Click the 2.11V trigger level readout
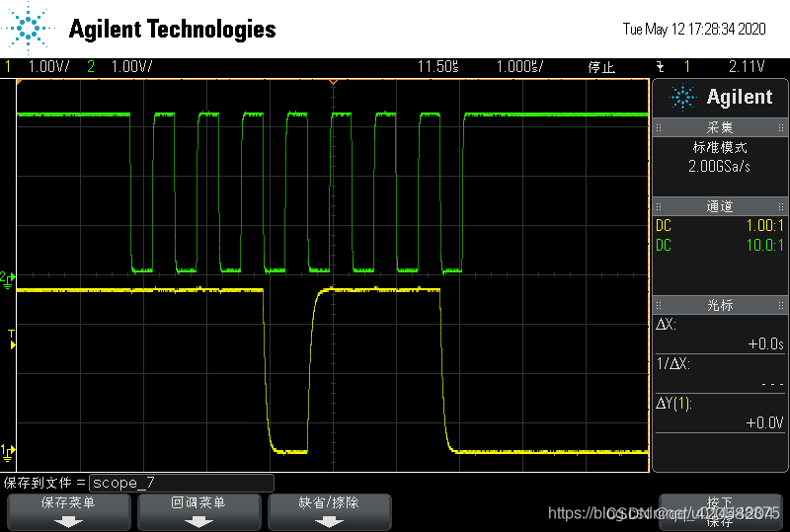 pyautogui.click(x=747, y=66)
